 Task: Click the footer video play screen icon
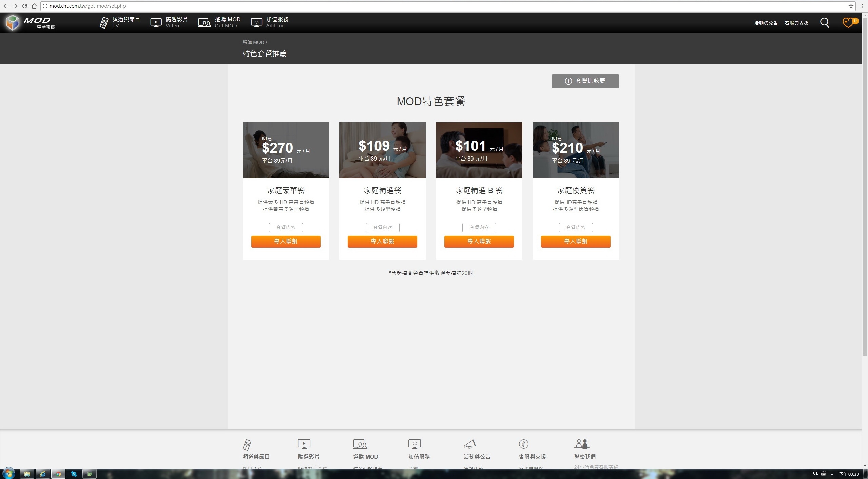click(x=304, y=444)
